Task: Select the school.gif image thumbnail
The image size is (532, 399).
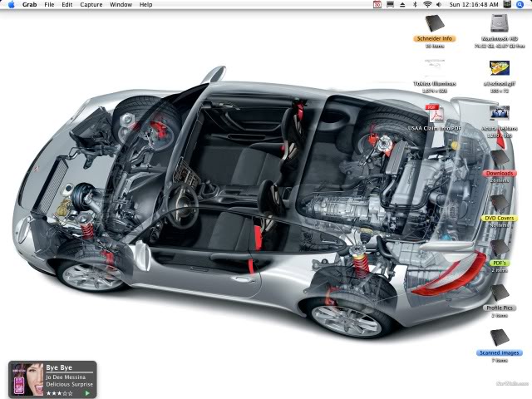Action: 500,68
